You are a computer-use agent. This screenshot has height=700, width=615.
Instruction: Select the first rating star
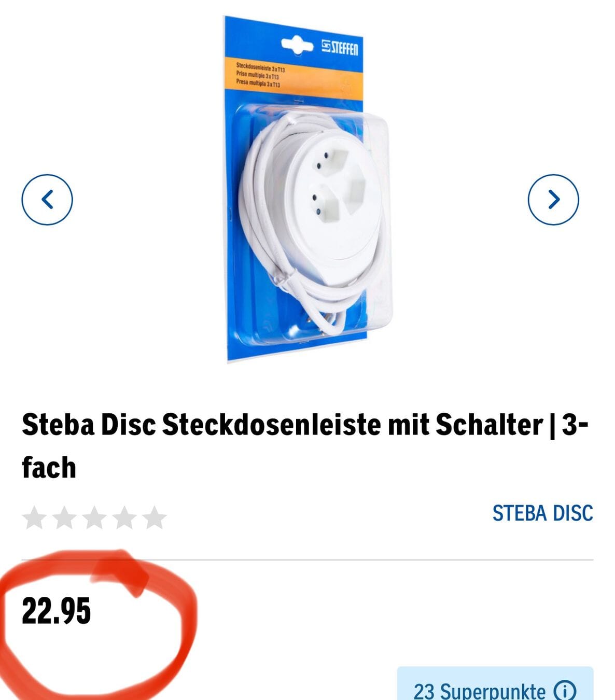[x=34, y=517]
